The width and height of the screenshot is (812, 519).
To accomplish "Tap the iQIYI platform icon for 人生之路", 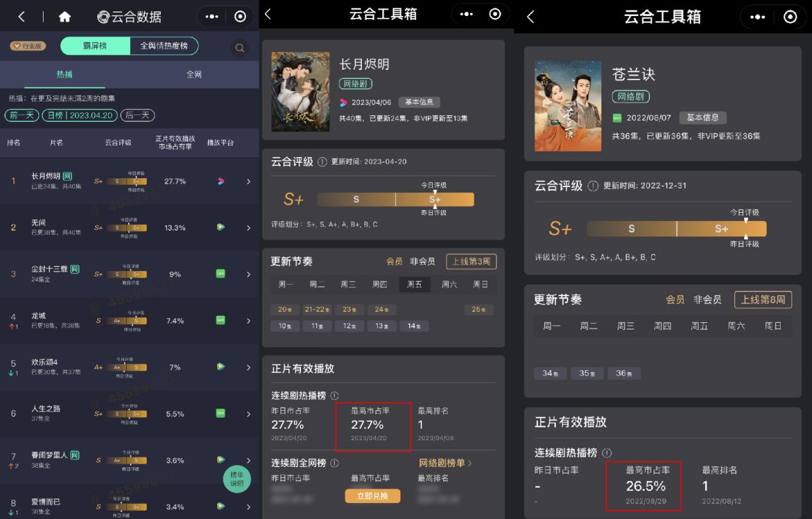I will (x=220, y=413).
